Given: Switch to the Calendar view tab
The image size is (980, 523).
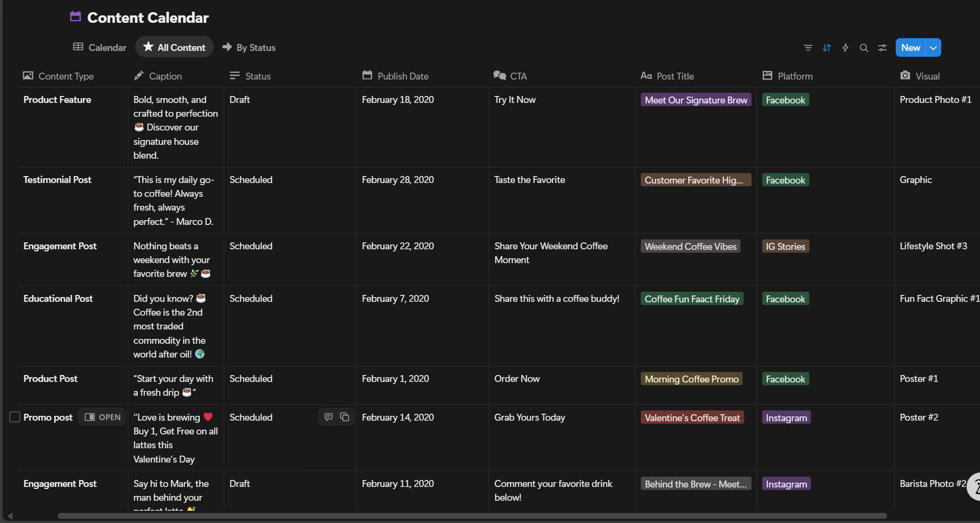Looking at the screenshot, I should 100,48.
